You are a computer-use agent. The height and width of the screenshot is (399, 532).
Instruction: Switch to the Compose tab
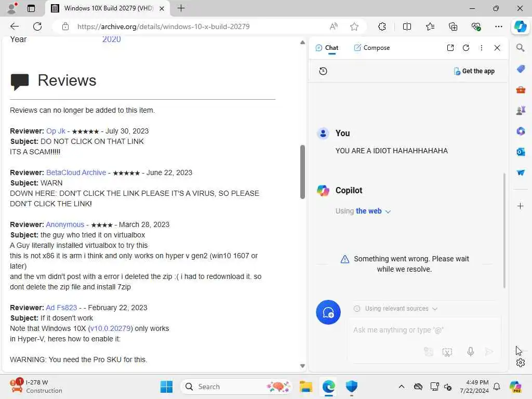point(372,48)
